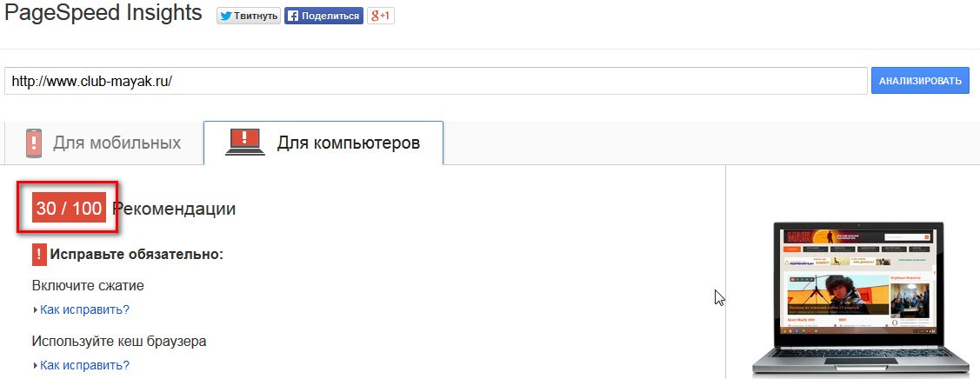Click red exclamation icon beside Исправьте обязательно
This screenshot has height=379, width=980.
pyautogui.click(x=39, y=255)
